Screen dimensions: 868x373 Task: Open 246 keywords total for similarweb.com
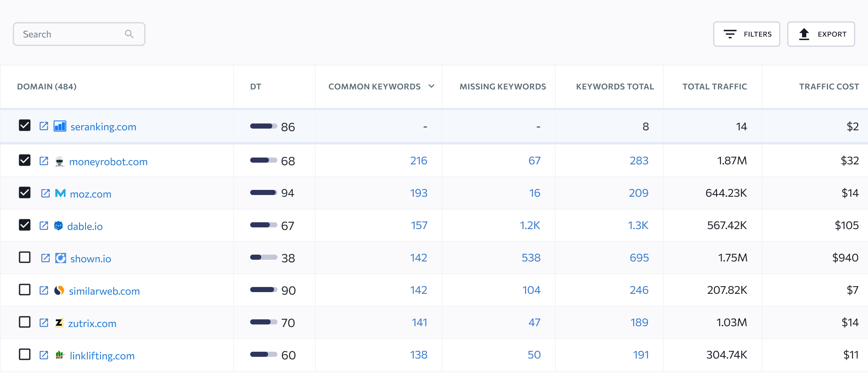[x=639, y=290]
